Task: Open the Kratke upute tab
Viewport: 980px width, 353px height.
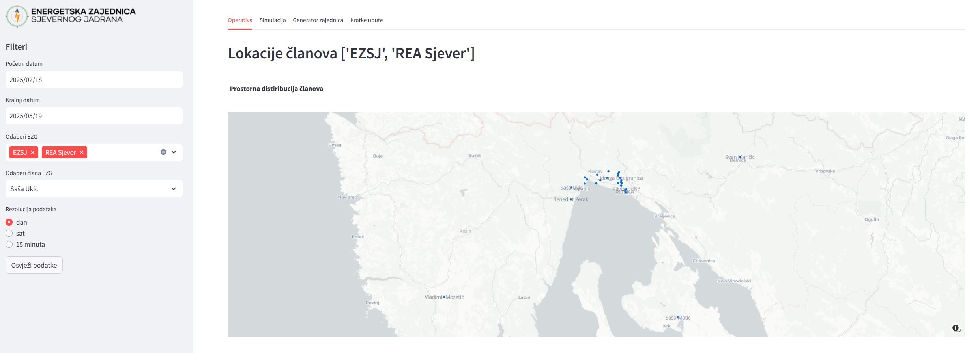Action: pos(367,20)
